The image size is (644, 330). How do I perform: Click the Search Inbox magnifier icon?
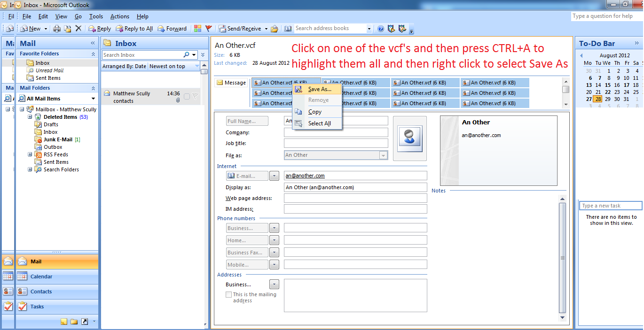click(187, 55)
